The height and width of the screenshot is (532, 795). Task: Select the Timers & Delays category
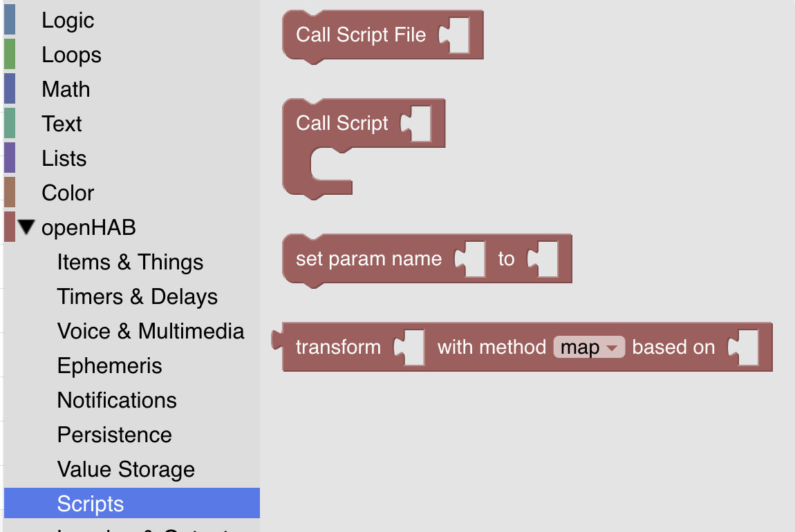[x=137, y=296]
